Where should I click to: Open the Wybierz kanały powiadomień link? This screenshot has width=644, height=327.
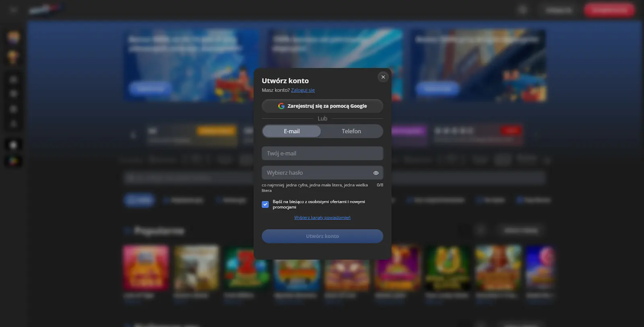[x=322, y=217]
